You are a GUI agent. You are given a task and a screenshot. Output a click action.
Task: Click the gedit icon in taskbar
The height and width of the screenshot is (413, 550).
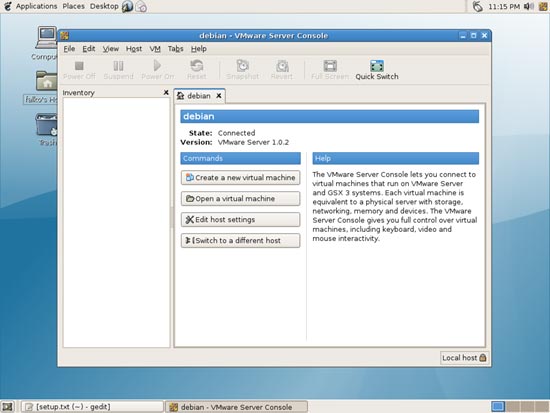29,407
